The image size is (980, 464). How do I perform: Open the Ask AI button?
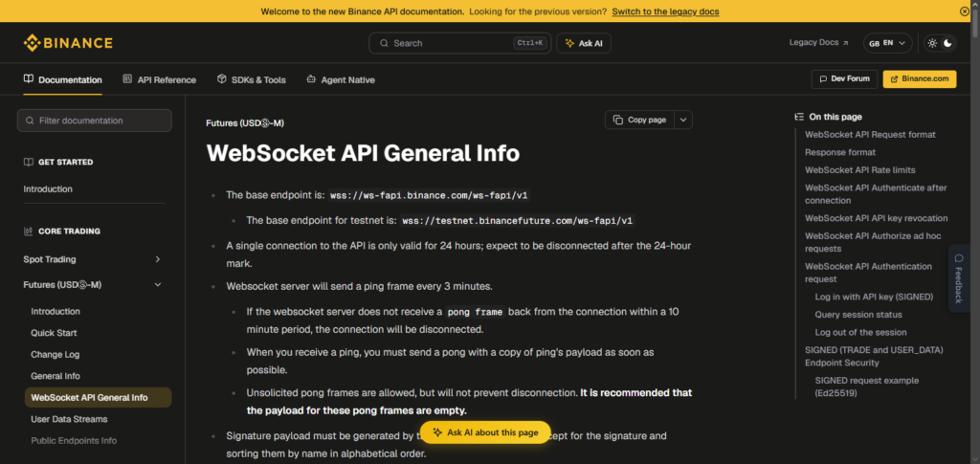pyautogui.click(x=584, y=43)
